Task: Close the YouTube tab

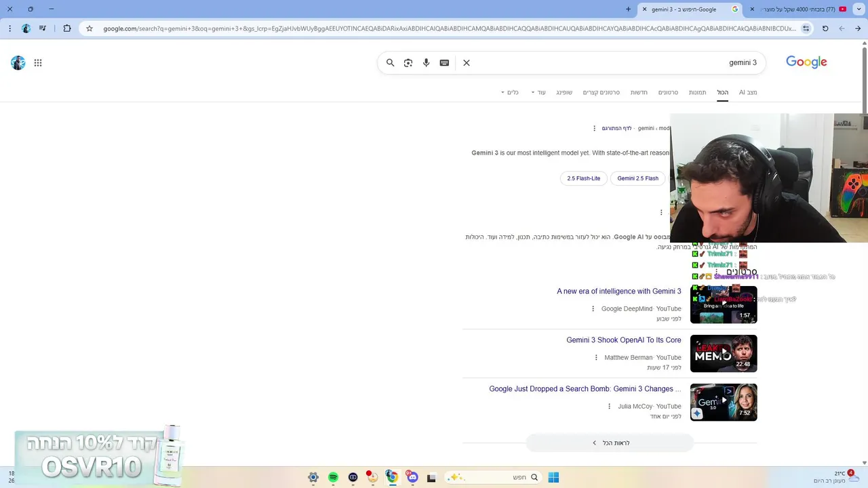Action: tap(751, 9)
